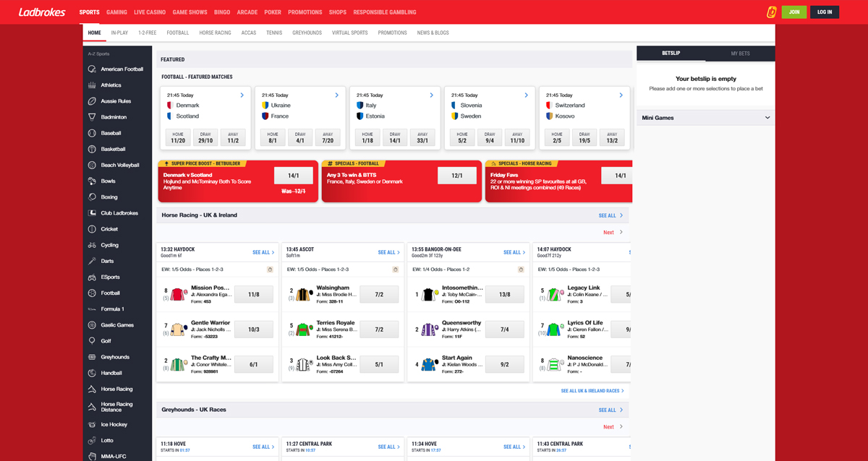See all Greyhounds UK Races
This screenshot has height=461, width=868.
pos(610,410)
